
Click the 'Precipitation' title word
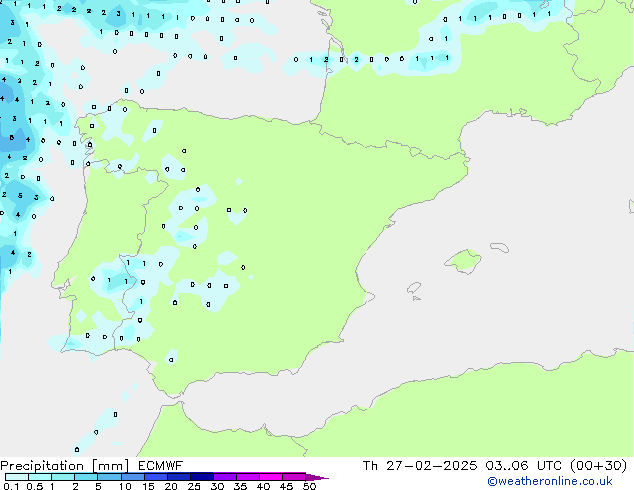point(42,466)
